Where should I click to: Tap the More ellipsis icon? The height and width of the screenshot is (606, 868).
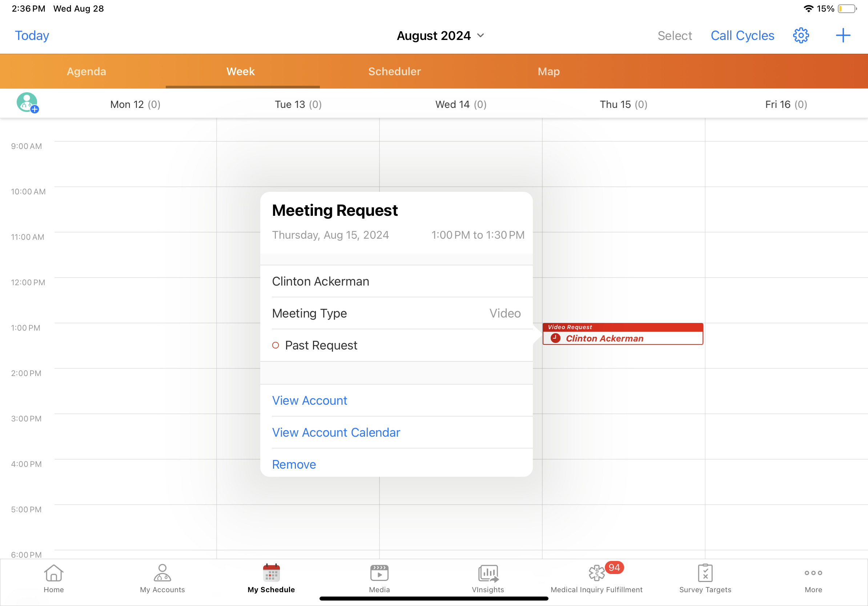tap(813, 574)
